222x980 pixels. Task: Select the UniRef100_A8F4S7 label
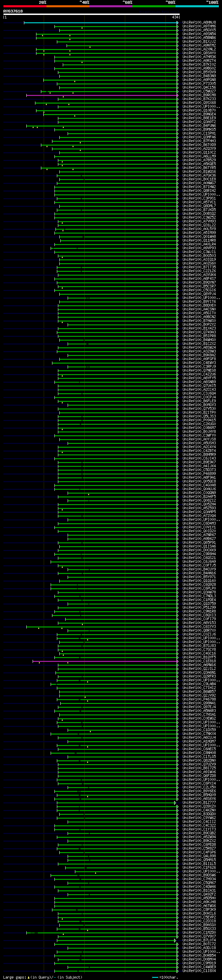coord(199,279)
